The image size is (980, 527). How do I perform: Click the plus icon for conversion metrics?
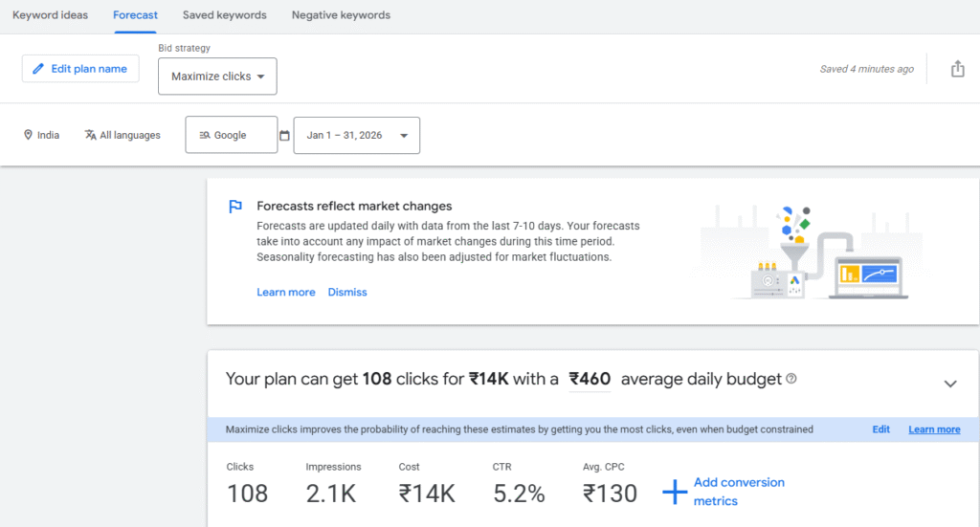[x=675, y=492]
